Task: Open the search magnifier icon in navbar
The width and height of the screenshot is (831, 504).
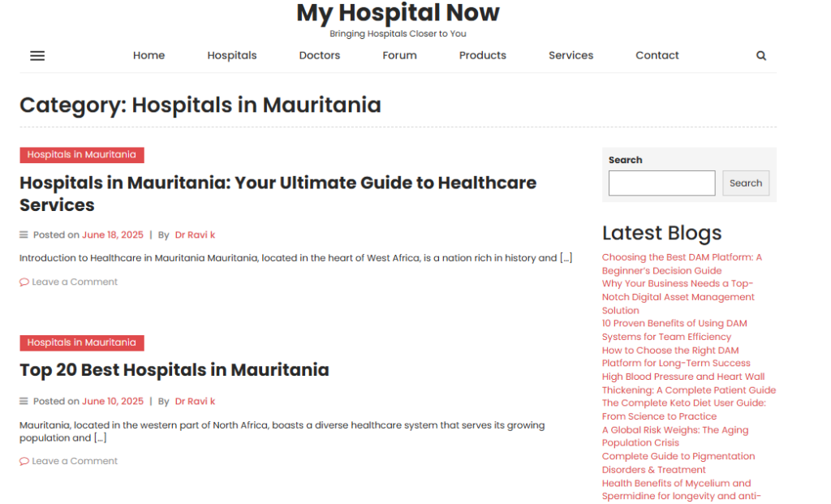Action: (x=761, y=56)
